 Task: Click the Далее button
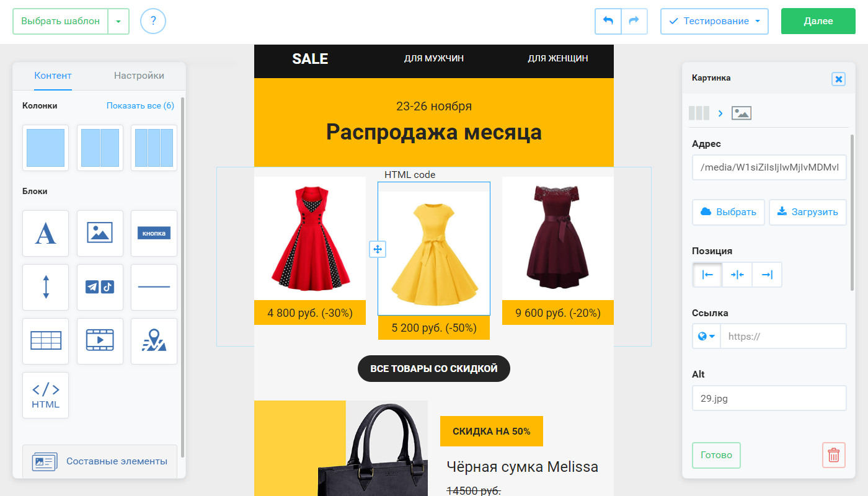tap(818, 21)
